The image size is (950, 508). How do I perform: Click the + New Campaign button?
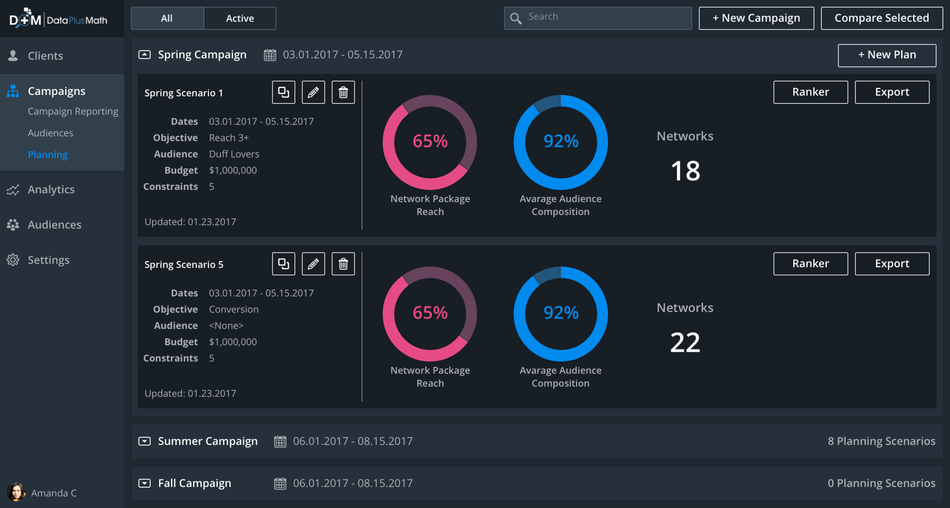[756, 18]
